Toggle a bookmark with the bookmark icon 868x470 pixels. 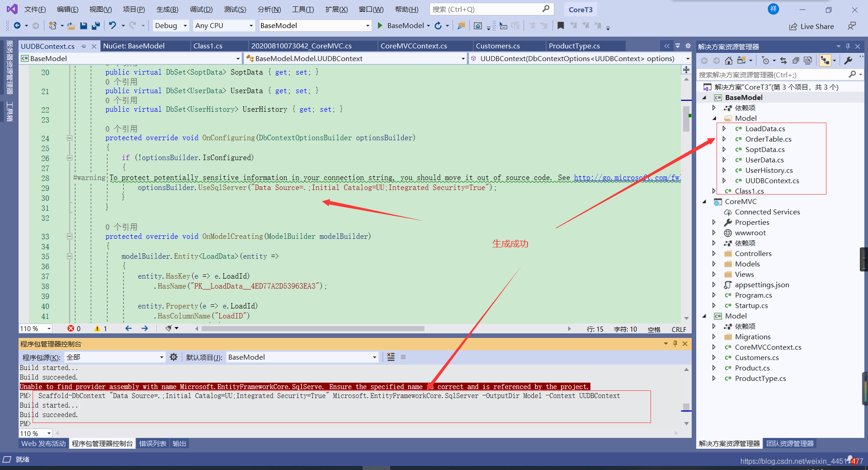[x=561, y=26]
